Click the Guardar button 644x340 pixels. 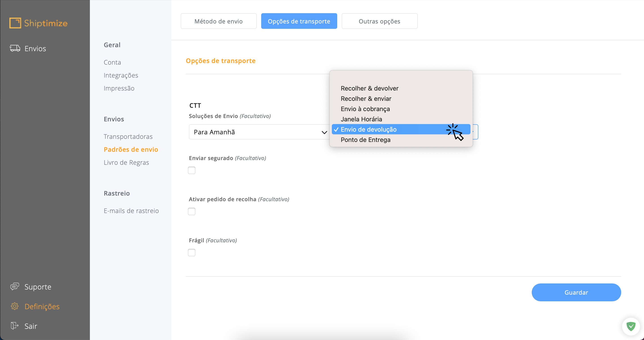click(576, 292)
